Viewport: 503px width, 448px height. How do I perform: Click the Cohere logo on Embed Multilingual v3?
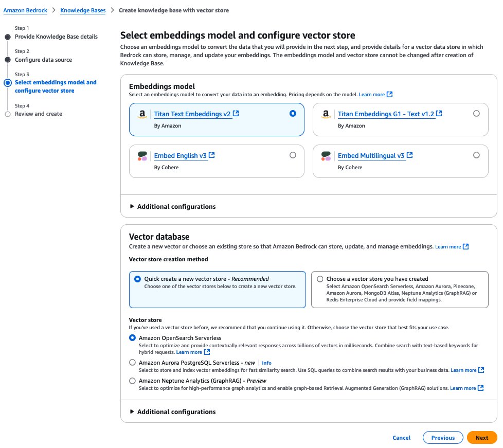coord(326,156)
